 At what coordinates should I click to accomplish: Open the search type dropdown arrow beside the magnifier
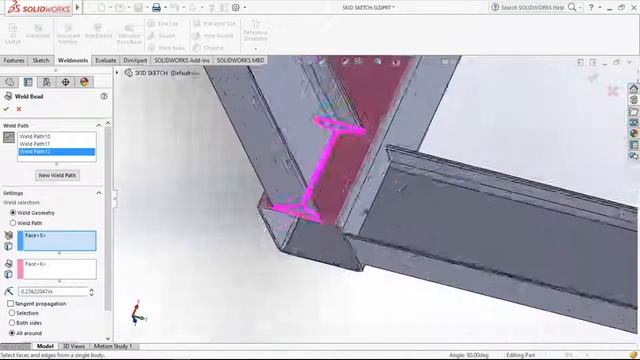click(x=580, y=7)
